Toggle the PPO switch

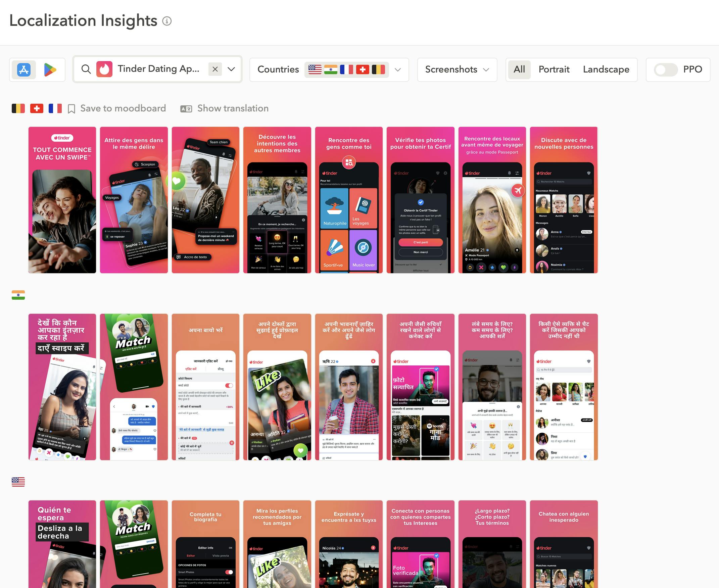pyautogui.click(x=666, y=70)
